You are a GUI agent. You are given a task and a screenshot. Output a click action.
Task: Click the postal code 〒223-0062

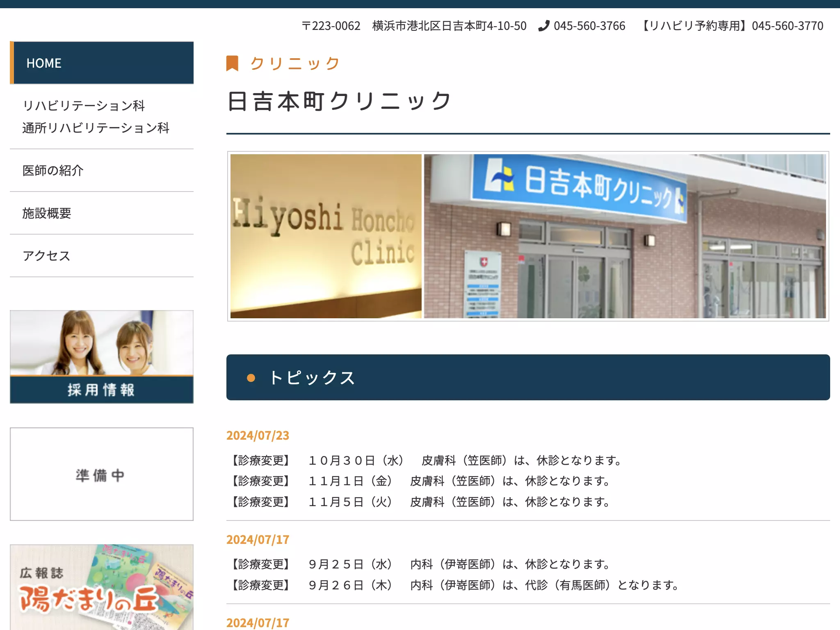pyautogui.click(x=331, y=26)
